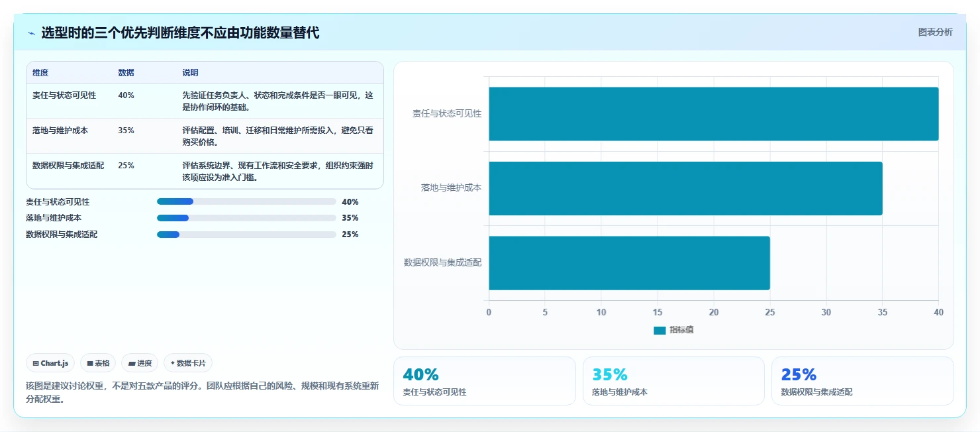Open the 25% data card
This screenshot has width=980, height=432.
click(863, 381)
